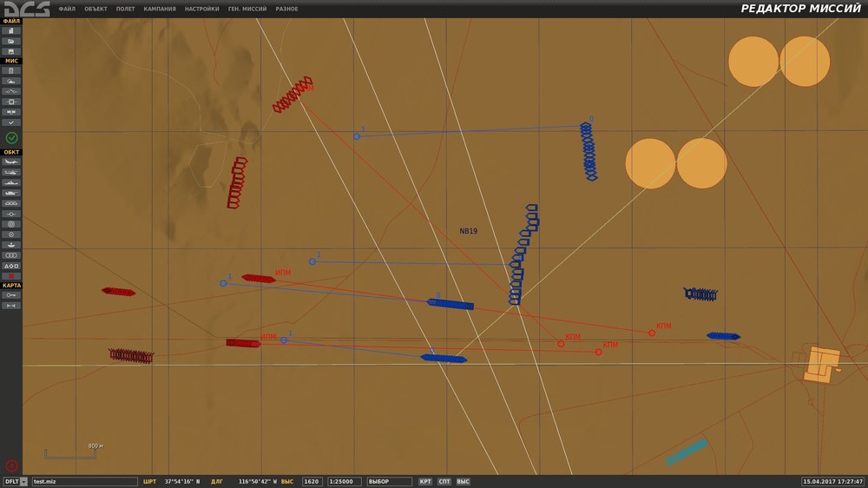The height and width of the screenshot is (488, 868).
Task: Click the NB19 grid label on the map
Action: coord(469,231)
